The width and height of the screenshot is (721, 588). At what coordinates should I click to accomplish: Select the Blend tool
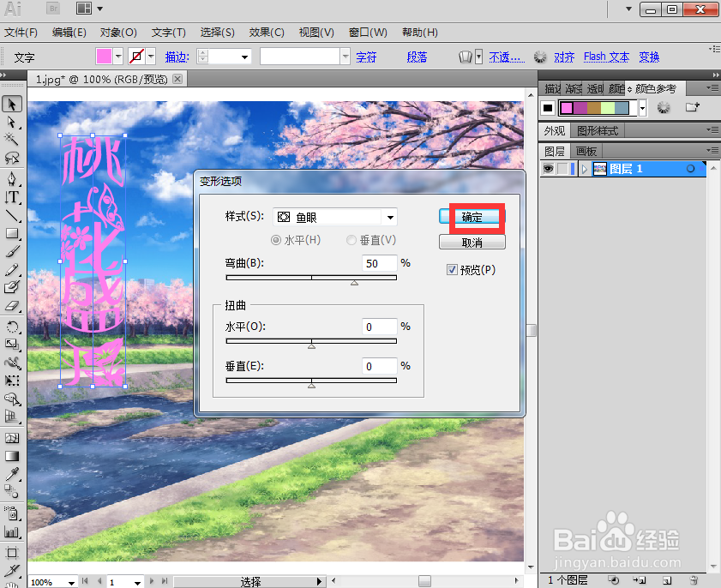(12, 491)
